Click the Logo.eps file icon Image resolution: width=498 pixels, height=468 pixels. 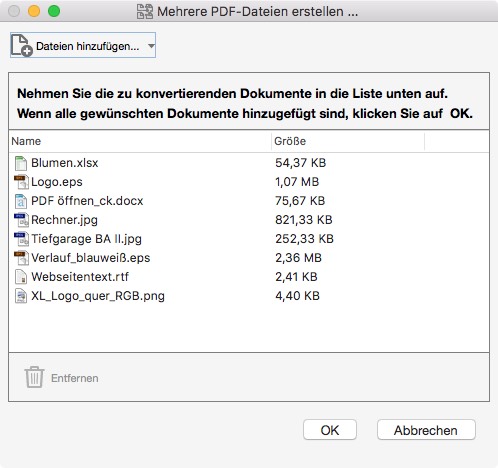21,182
